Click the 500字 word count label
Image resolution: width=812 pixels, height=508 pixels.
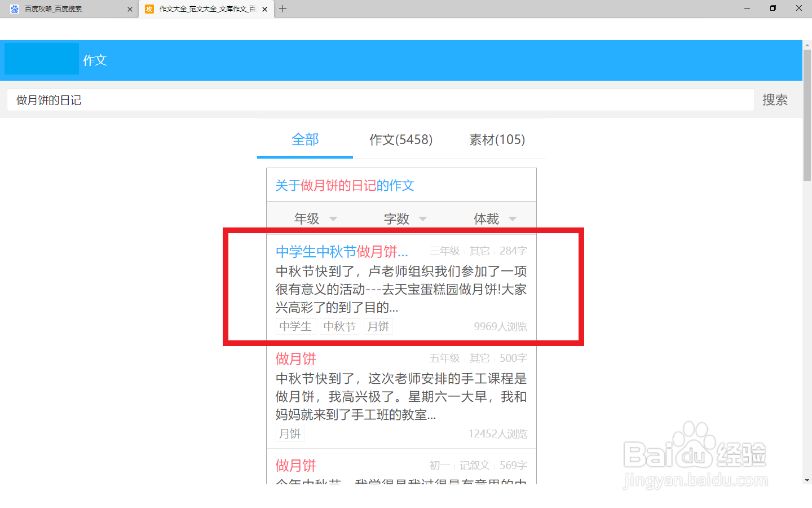pos(514,358)
